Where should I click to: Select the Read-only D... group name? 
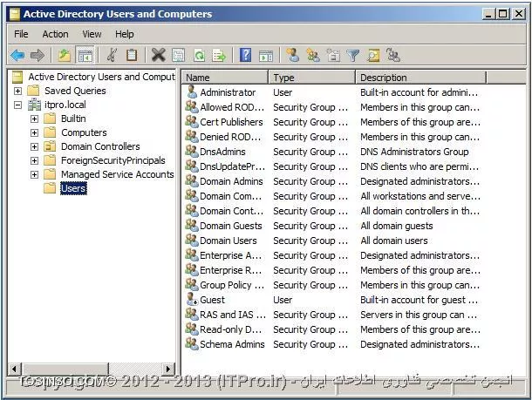click(x=231, y=329)
